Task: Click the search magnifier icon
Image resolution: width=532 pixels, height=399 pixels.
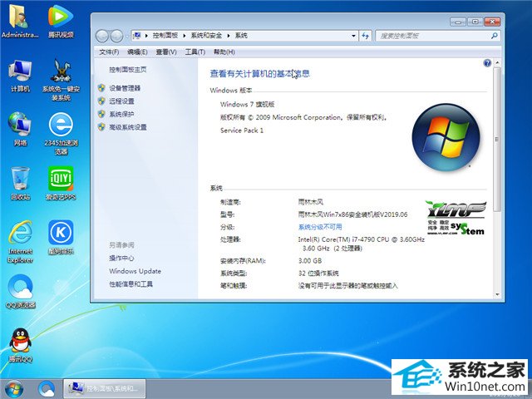Action: pos(495,36)
